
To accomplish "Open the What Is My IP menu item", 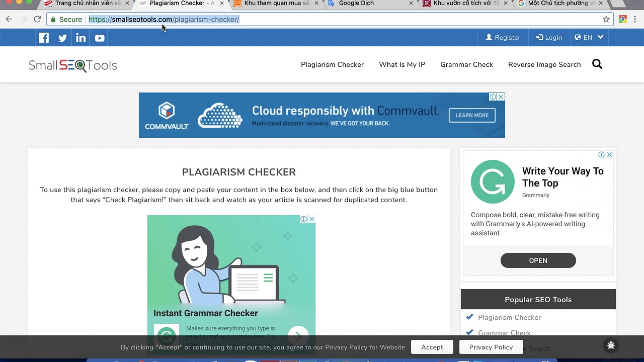I will click(402, 64).
